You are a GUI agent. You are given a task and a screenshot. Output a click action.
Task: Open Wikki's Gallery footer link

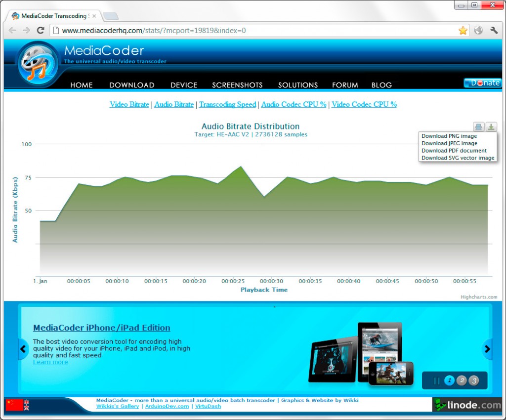[x=118, y=406]
